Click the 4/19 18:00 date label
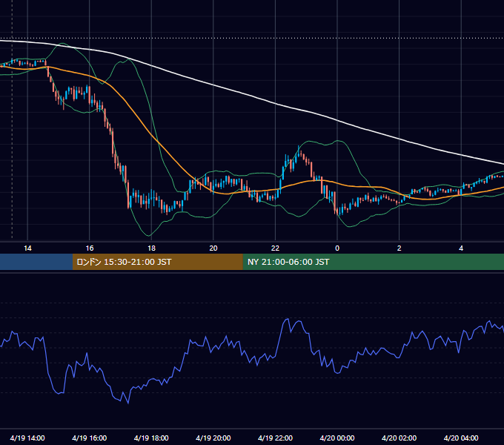Viewport: 504px width, 445px height. (x=151, y=438)
